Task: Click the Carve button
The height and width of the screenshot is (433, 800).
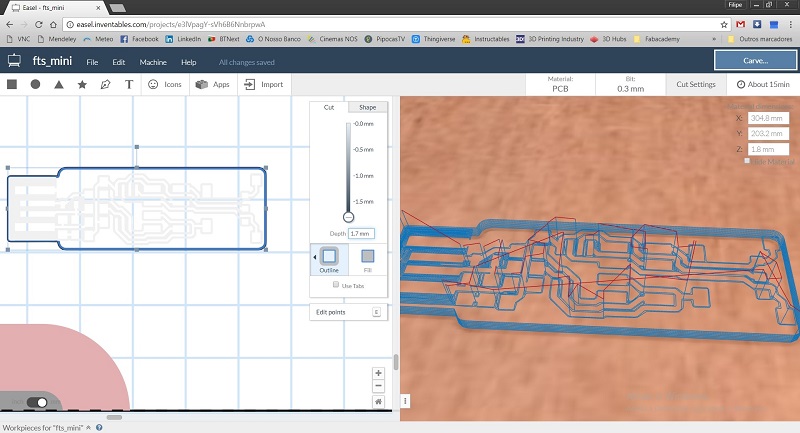Action: click(x=755, y=60)
